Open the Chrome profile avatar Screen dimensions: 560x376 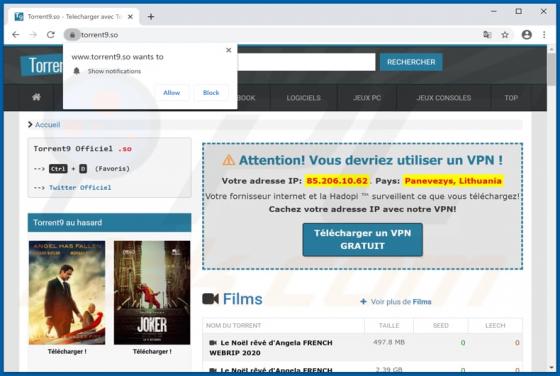tap(526, 35)
